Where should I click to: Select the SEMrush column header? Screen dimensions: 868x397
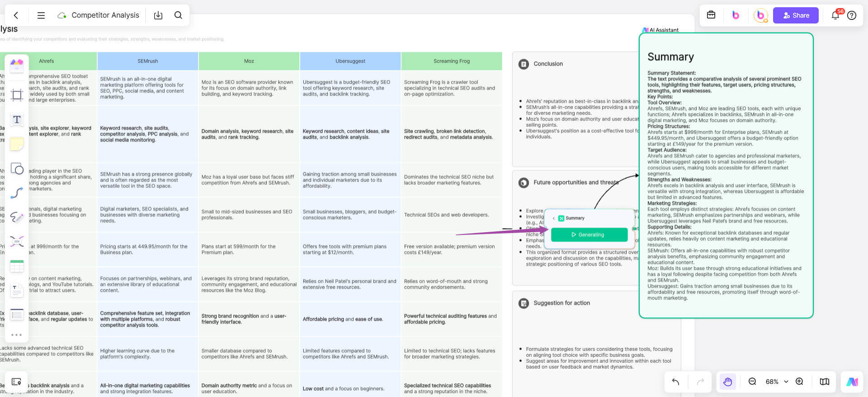tap(148, 61)
